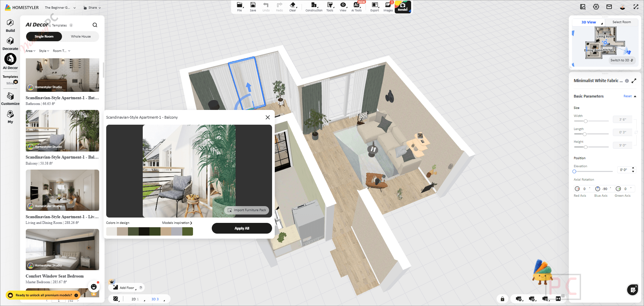Screen dimensions: 644x306
Task: Select the Single Room toggle
Action: tap(44, 37)
